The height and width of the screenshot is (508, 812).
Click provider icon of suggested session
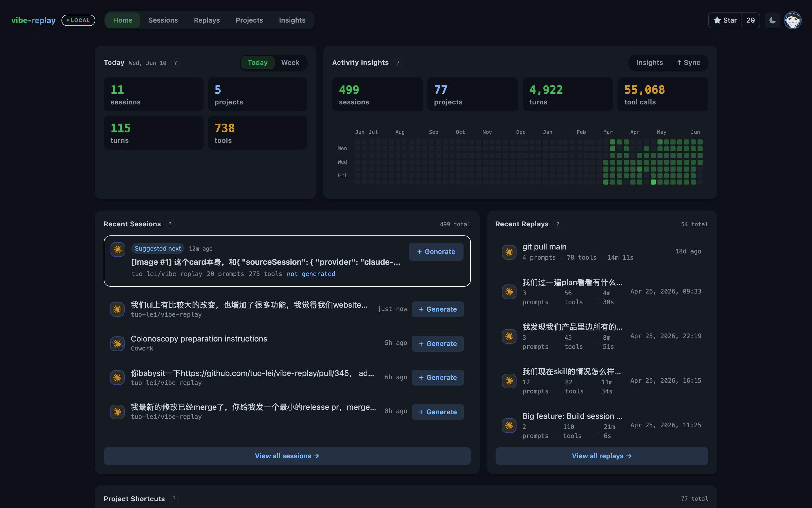tap(118, 249)
